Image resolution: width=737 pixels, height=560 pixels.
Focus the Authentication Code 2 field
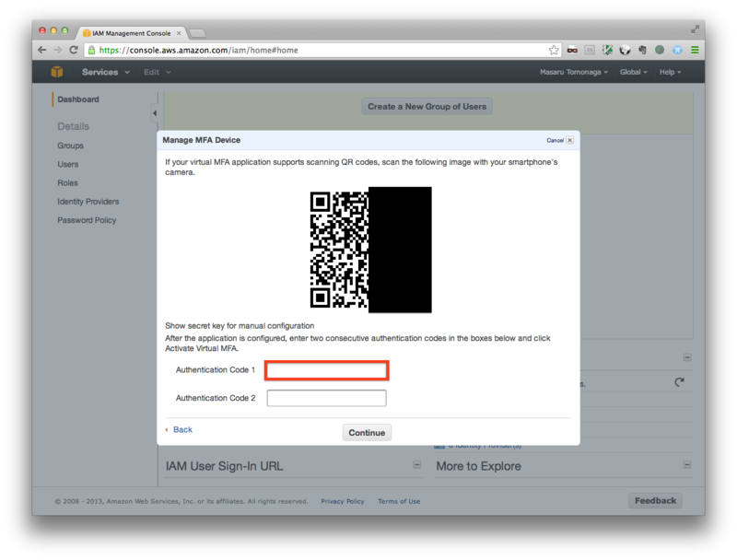coord(327,398)
